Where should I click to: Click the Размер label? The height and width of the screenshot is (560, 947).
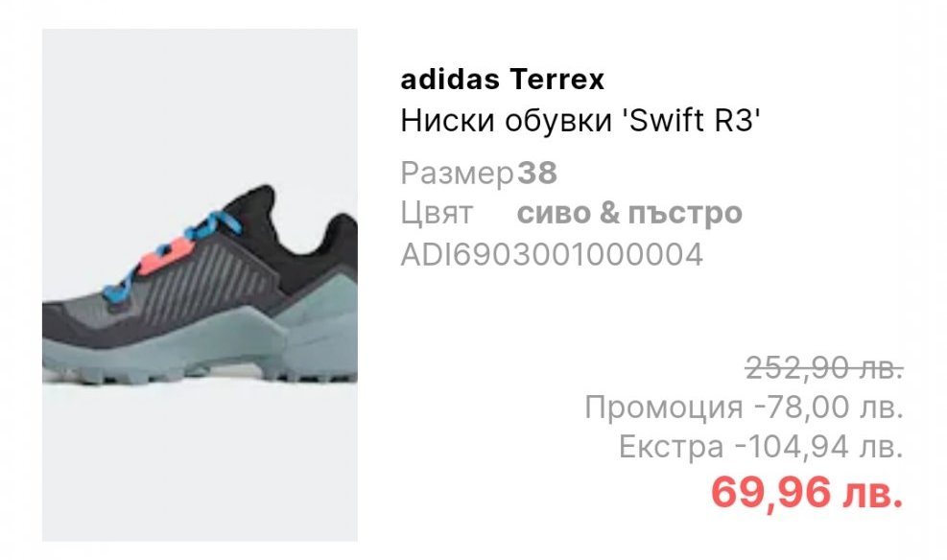[x=458, y=174]
